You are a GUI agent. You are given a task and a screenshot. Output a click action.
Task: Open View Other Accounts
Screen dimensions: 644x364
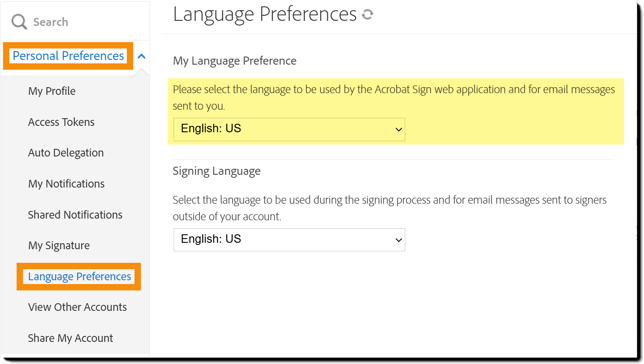pyautogui.click(x=77, y=307)
